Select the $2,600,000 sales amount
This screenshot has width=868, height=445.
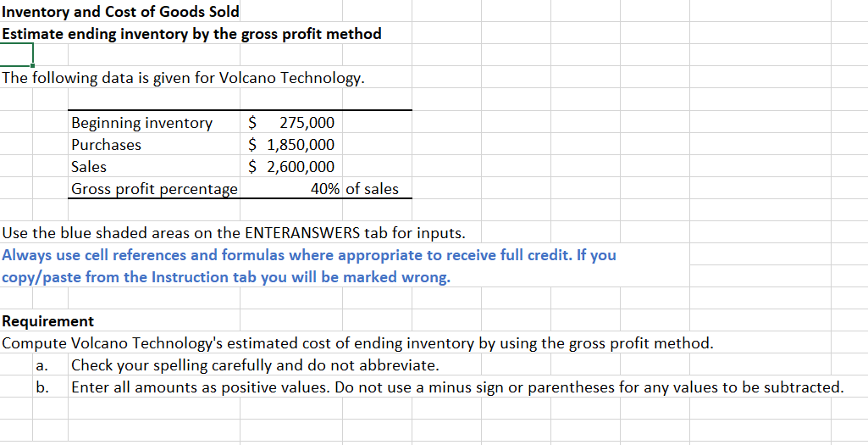[291, 166]
